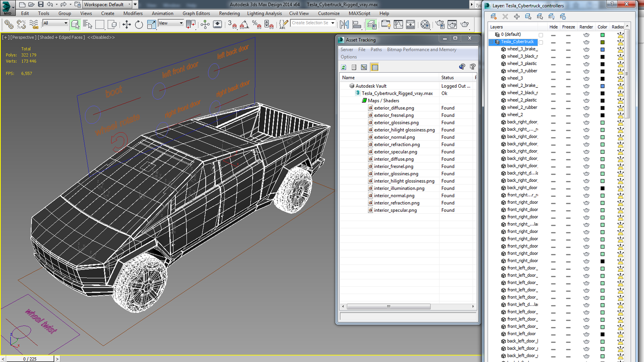The image size is (644, 362).
Task: Open the Workspace: Default dropdown
Action: click(108, 4)
